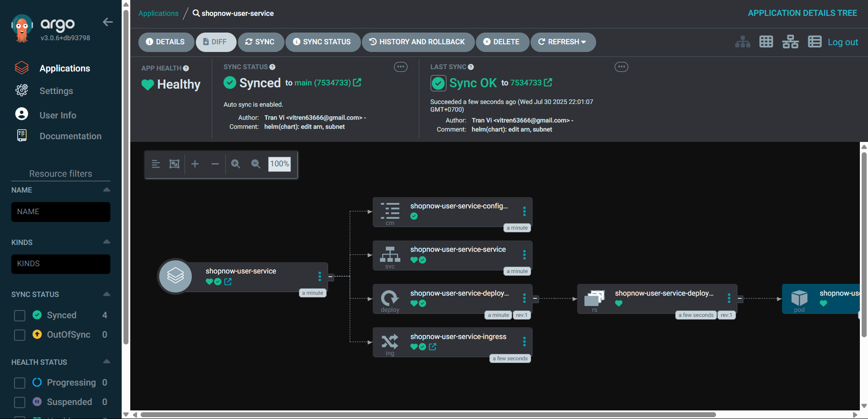Open the kebab menu on shopnow-user-service-ingress node
The width and height of the screenshot is (868, 419).
(524, 342)
